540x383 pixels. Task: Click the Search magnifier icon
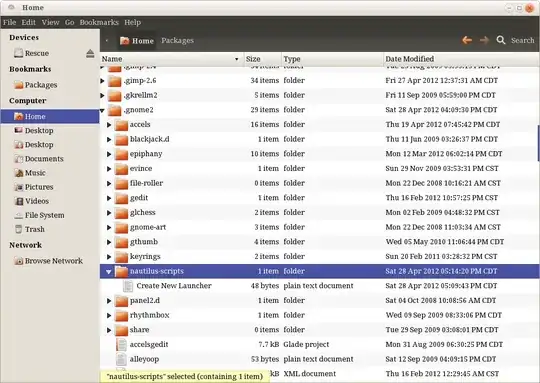click(501, 40)
